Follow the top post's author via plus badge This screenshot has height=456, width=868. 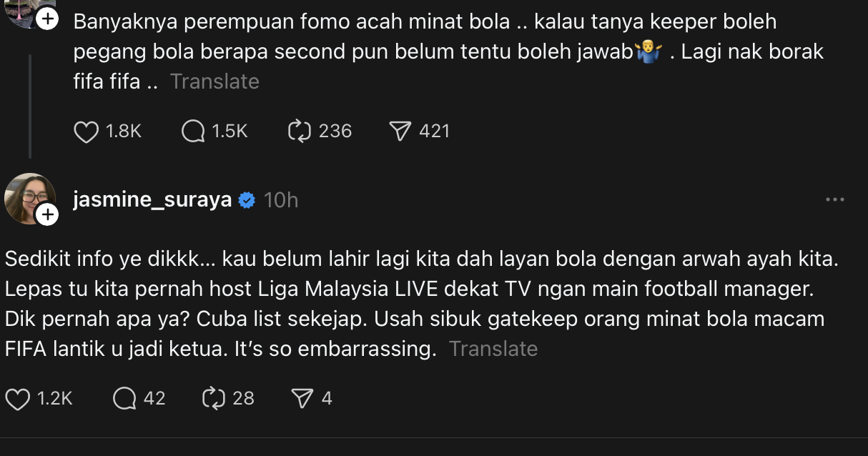(x=47, y=19)
